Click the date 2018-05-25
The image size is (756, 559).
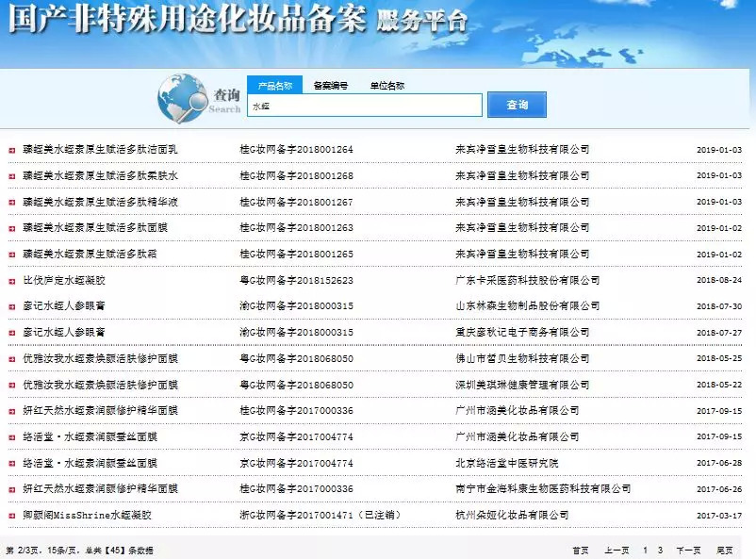(719, 358)
